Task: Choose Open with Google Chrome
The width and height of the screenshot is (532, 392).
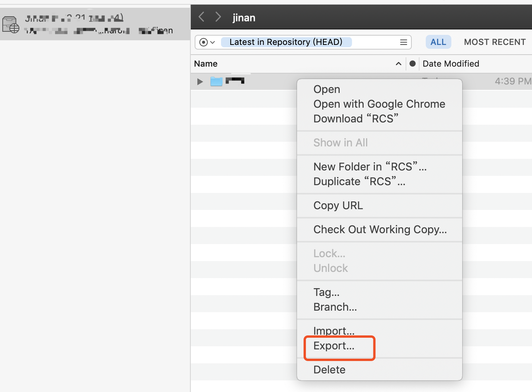Action: point(379,104)
